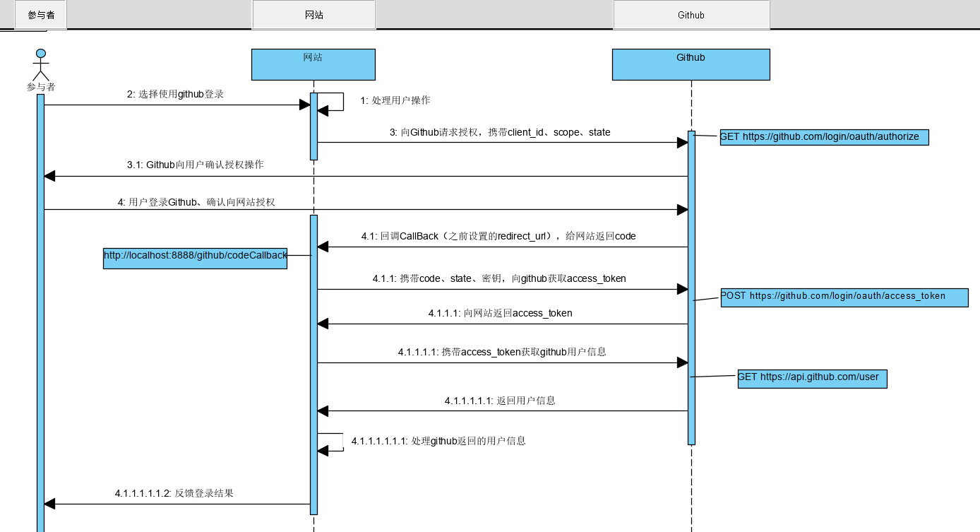
Task: Select message "3.1: Github向用户确认授权操作"
Action: [196, 165]
